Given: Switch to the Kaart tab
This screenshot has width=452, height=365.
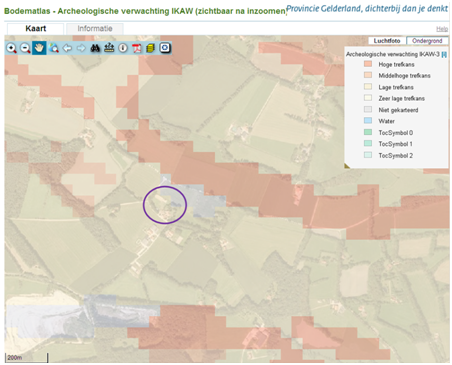Looking at the screenshot, I should tap(36, 29).
